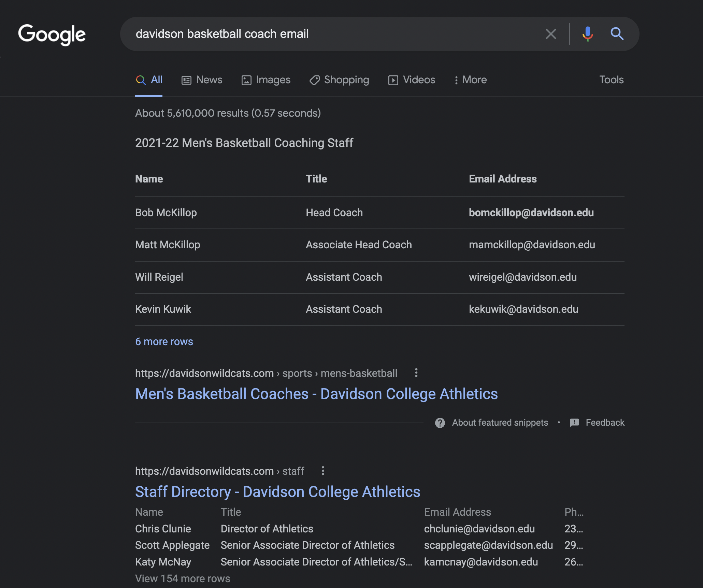Viewport: 703px width, 588px height.
Task: Click the Feedback link
Action: click(605, 423)
